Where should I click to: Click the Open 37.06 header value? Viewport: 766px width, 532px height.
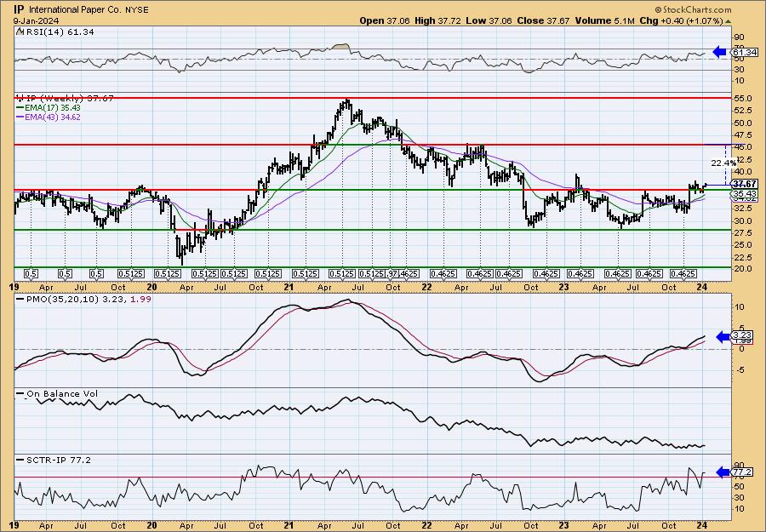point(385,20)
